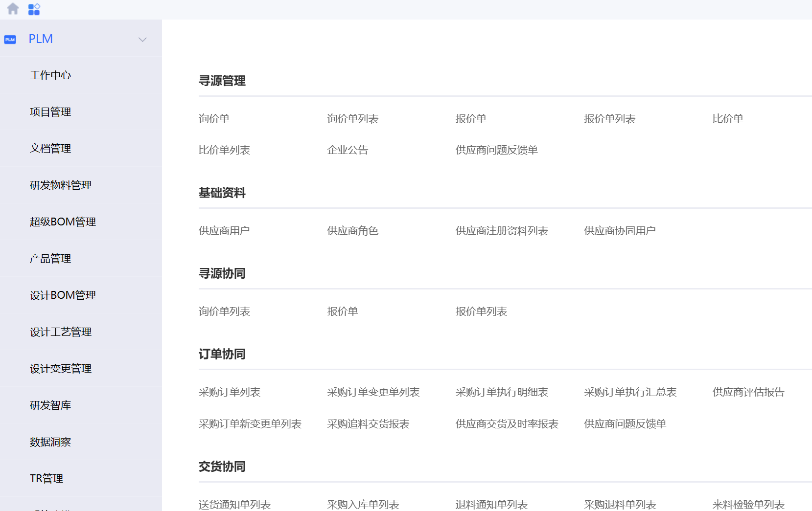
Task: Open 采购入库单列表 under 交货协同
Action: [363, 504]
